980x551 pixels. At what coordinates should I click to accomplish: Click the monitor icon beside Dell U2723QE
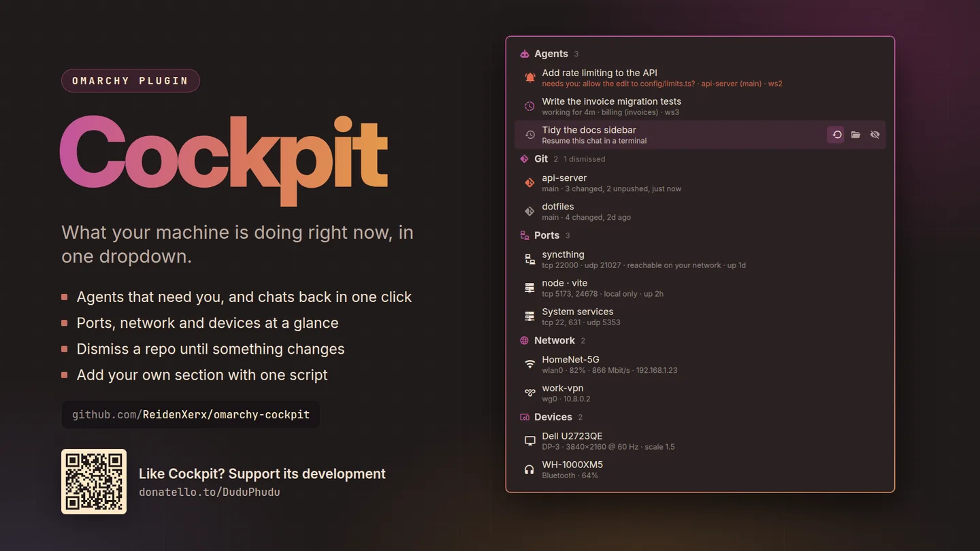pos(529,441)
